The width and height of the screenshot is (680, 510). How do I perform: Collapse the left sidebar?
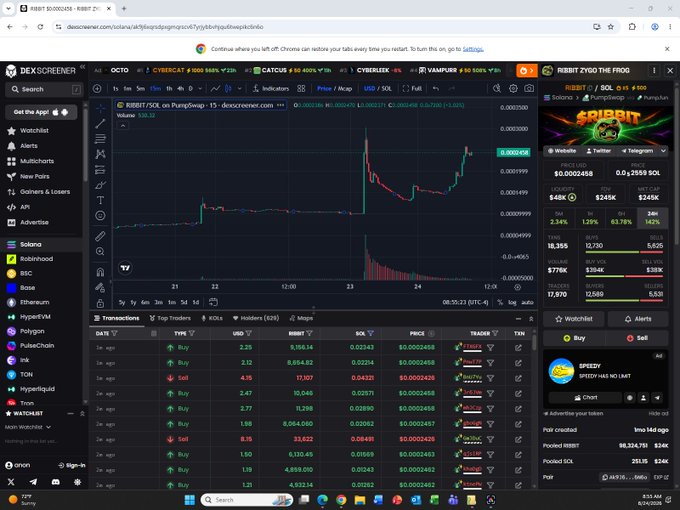point(82,67)
